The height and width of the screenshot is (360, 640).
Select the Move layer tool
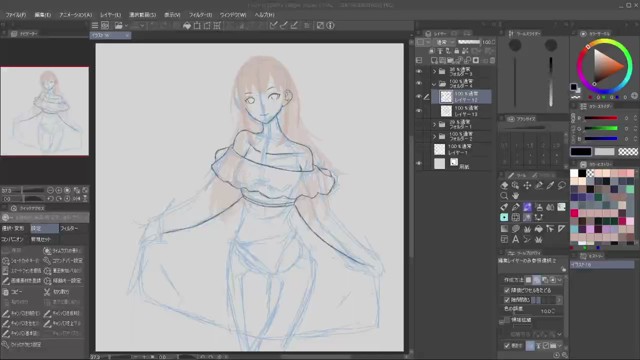527,186
